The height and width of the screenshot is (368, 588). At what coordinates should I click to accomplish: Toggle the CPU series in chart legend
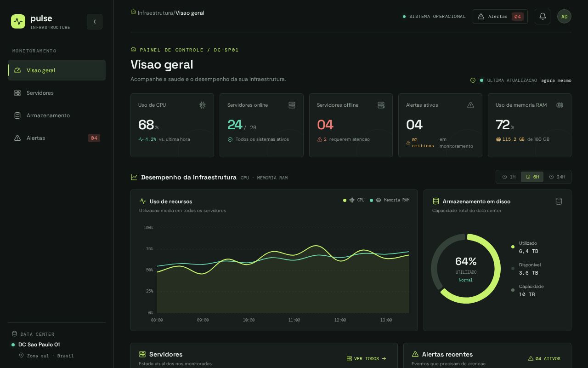coord(354,200)
